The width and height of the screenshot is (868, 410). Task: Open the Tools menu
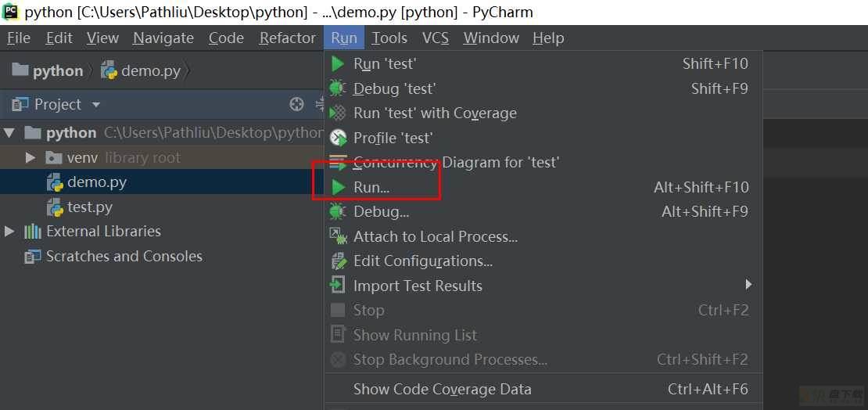[x=389, y=38]
